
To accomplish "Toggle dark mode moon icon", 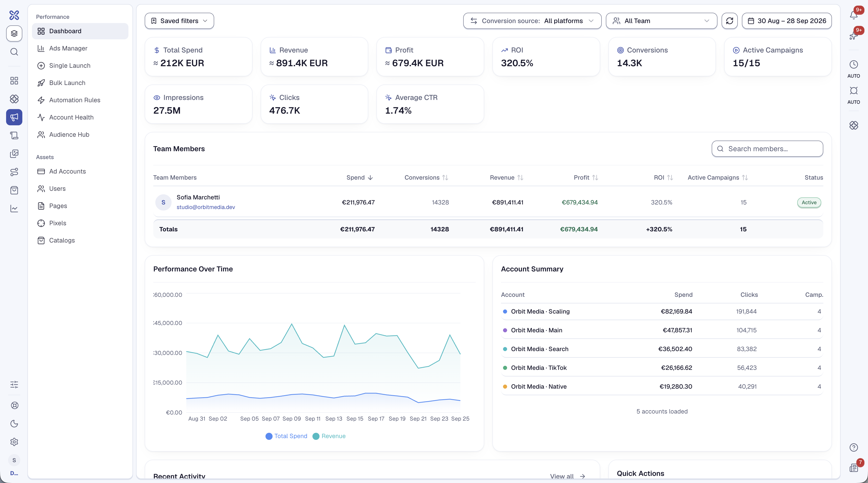I will (14, 424).
